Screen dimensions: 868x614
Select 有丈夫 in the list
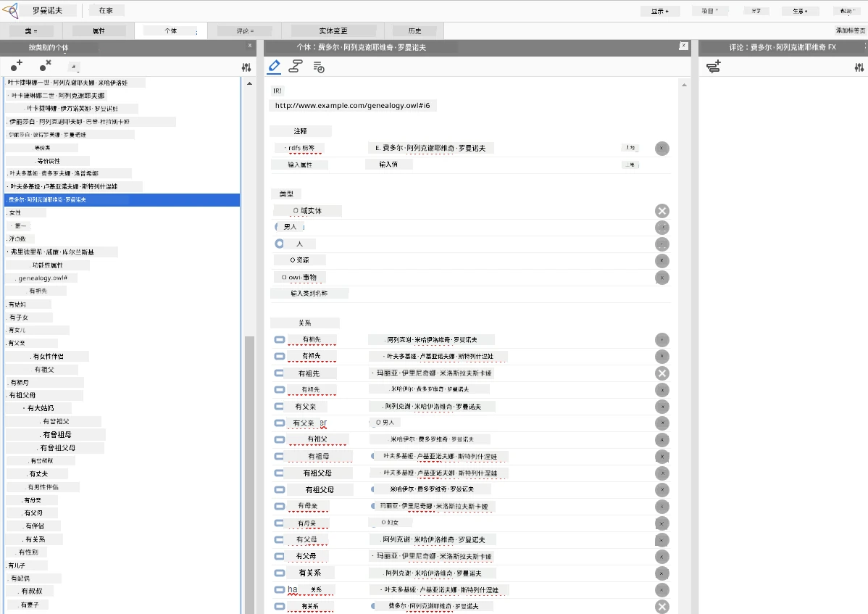point(38,474)
